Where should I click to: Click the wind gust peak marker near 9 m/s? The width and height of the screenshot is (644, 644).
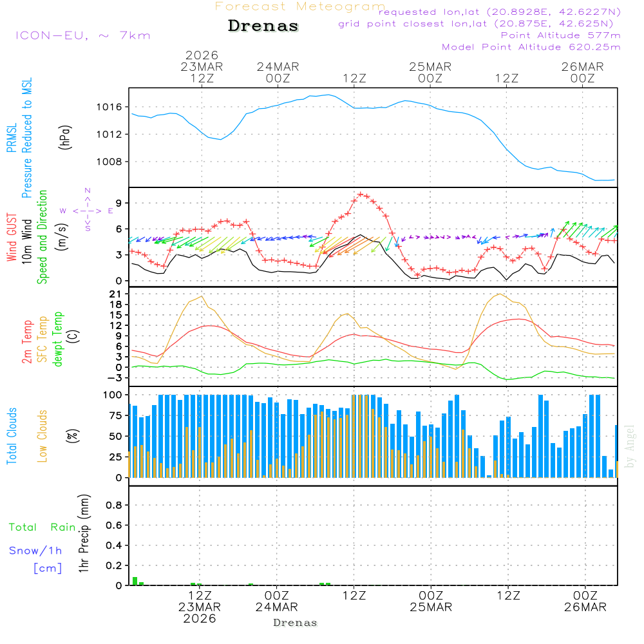tap(361, 194)
